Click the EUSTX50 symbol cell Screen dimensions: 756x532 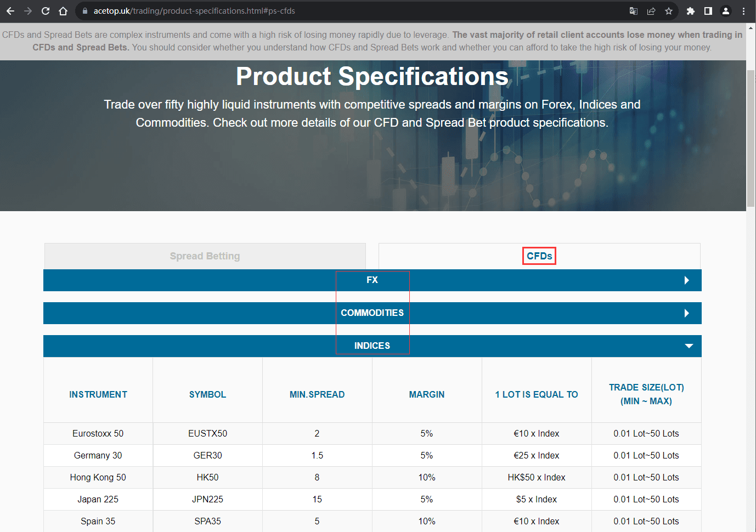pos(207,434)
